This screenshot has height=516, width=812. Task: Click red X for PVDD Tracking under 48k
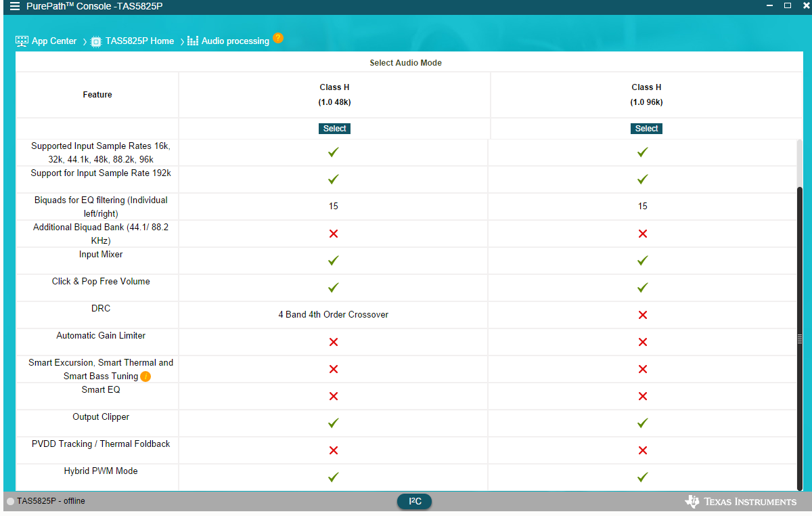(x=333, y=450)
